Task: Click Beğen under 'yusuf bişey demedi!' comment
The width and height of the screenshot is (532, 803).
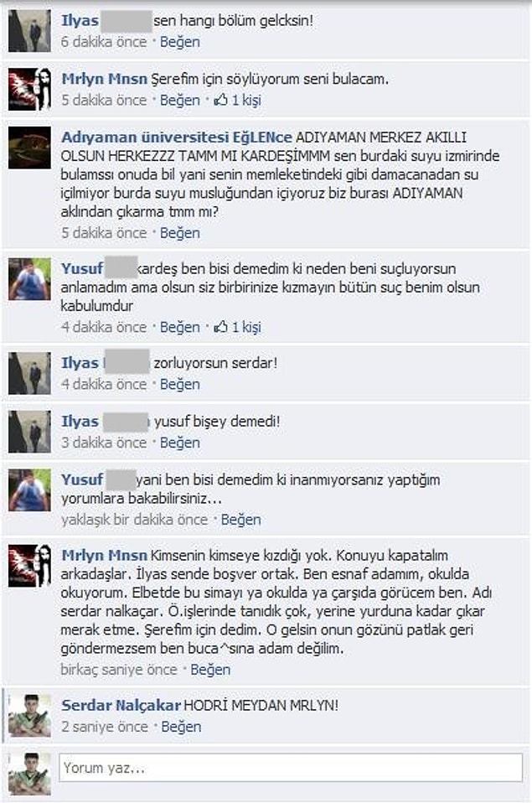Action: [x=180, y=443]
